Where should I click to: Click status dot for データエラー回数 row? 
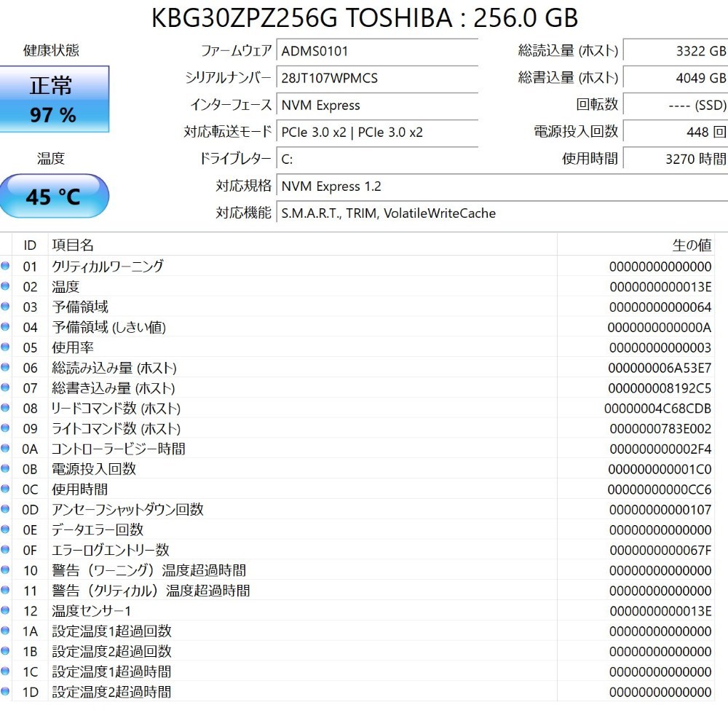(5, 529)
